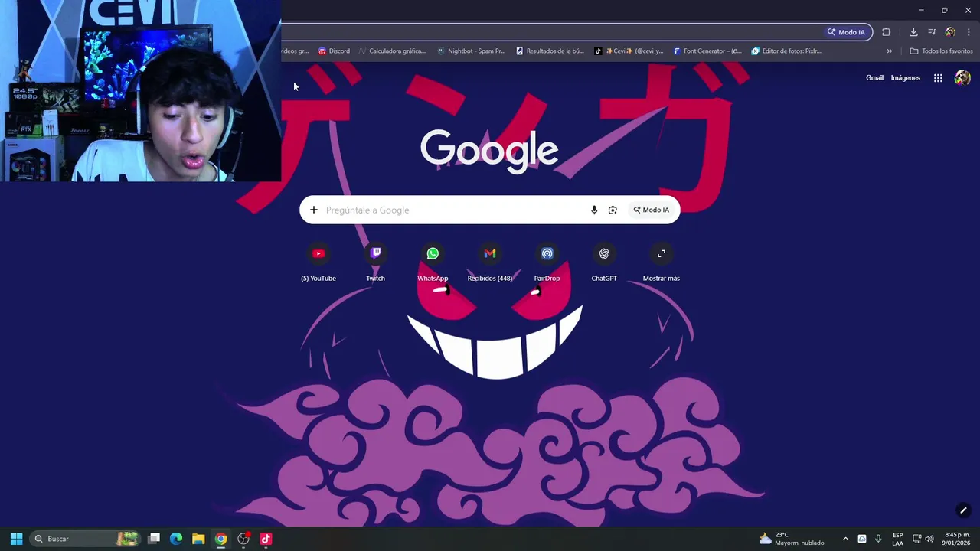The height and width of the screenshot is (551, 980).
Task: Open the Chrome three-dot menu
Action: click(969, 32)
